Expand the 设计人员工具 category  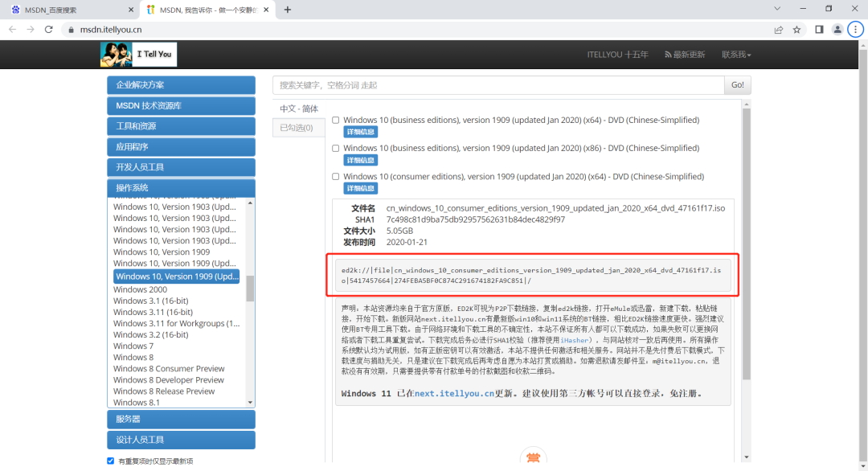(181, 440)
